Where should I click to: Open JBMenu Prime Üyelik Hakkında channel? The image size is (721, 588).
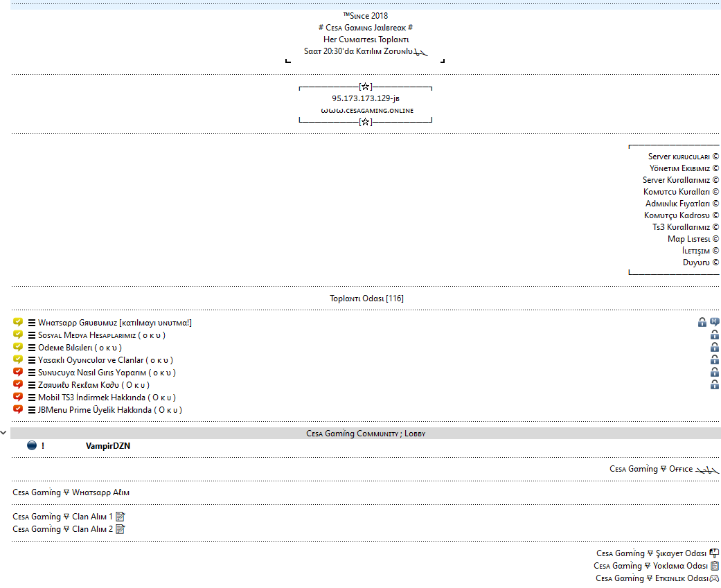point(110,409)
